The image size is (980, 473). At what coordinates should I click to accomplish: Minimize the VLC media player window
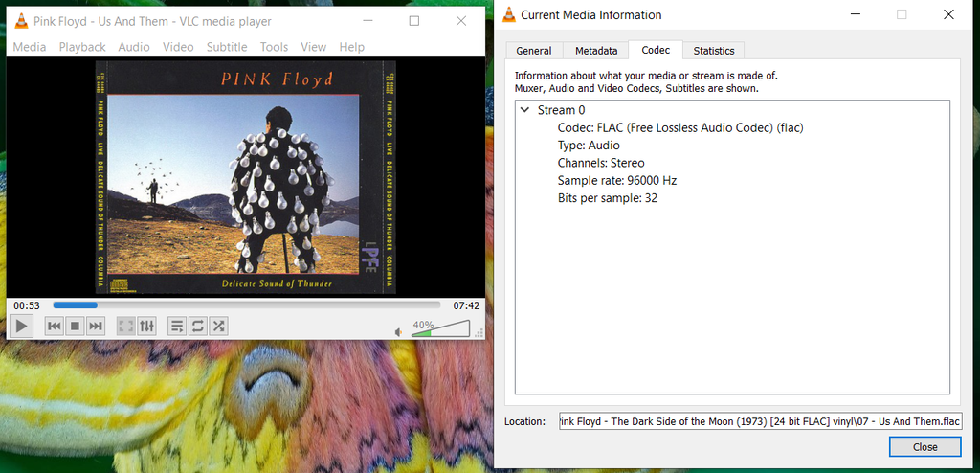click(367, 21)
